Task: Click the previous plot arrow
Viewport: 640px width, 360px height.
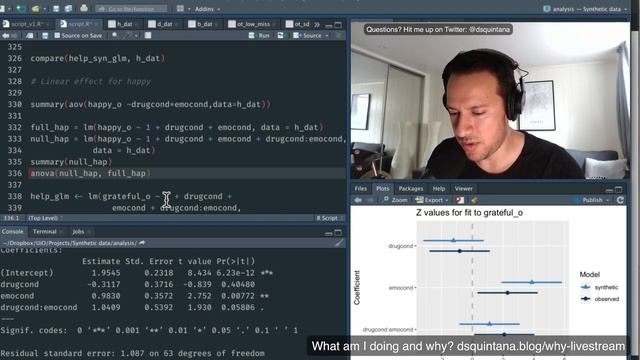Action: point(358,200)
